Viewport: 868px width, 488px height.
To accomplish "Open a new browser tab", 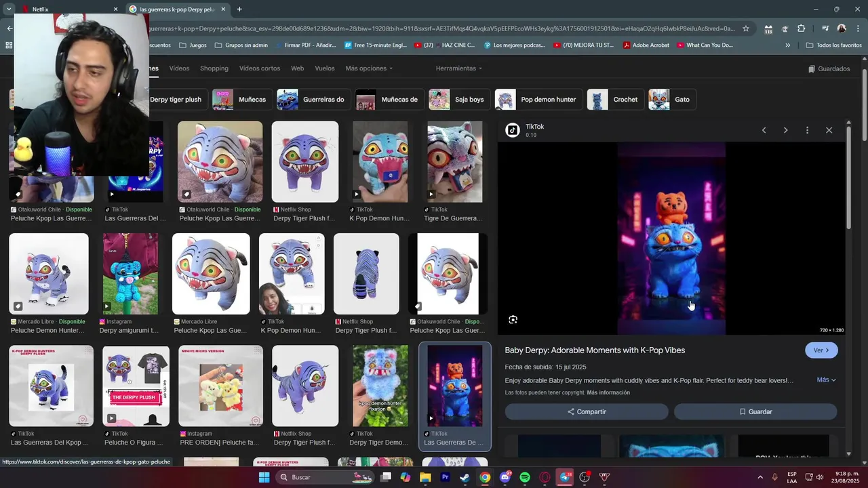I will click(x=239, y=9).
